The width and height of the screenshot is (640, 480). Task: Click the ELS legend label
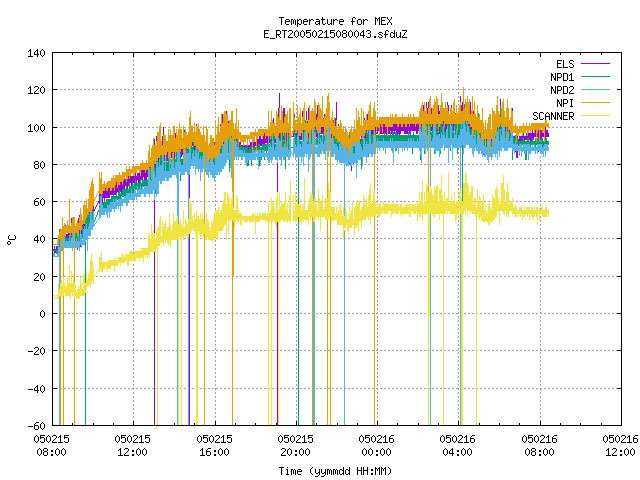coord(565,64)
